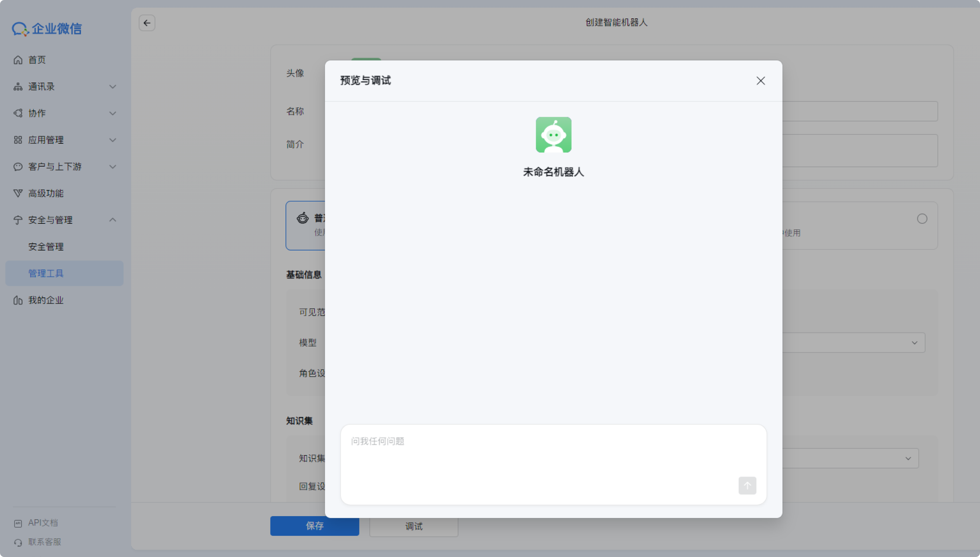Expand the 通讯录 menu chevron

(113, 87)
